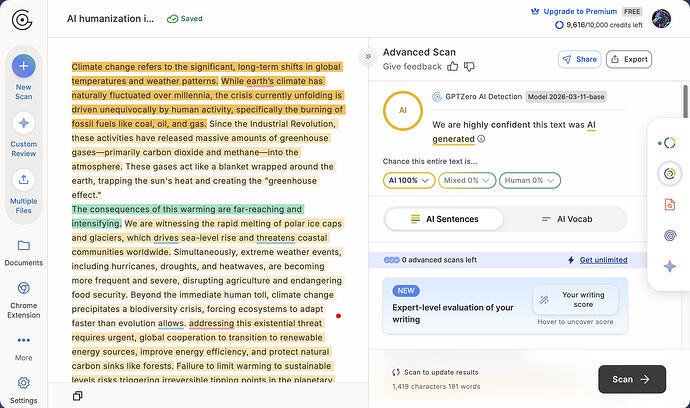Click the Share button

pyautogui.click(x=579, y=59)
